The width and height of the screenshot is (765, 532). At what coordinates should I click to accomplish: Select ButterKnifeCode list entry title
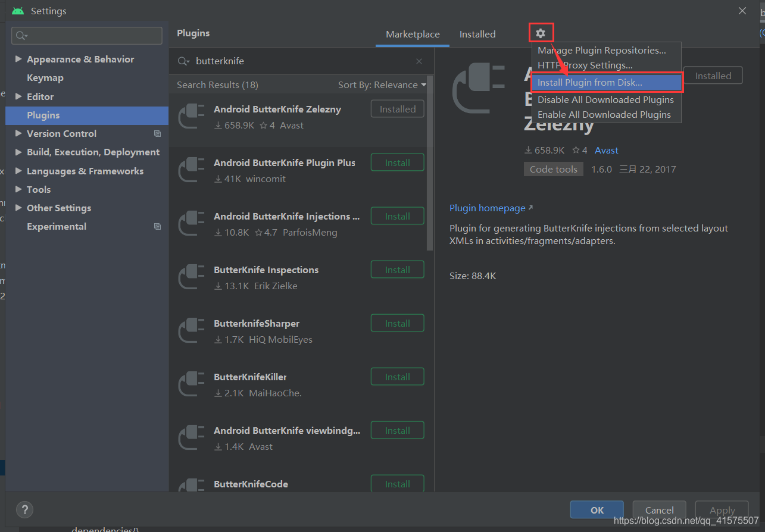click(251, 484)
